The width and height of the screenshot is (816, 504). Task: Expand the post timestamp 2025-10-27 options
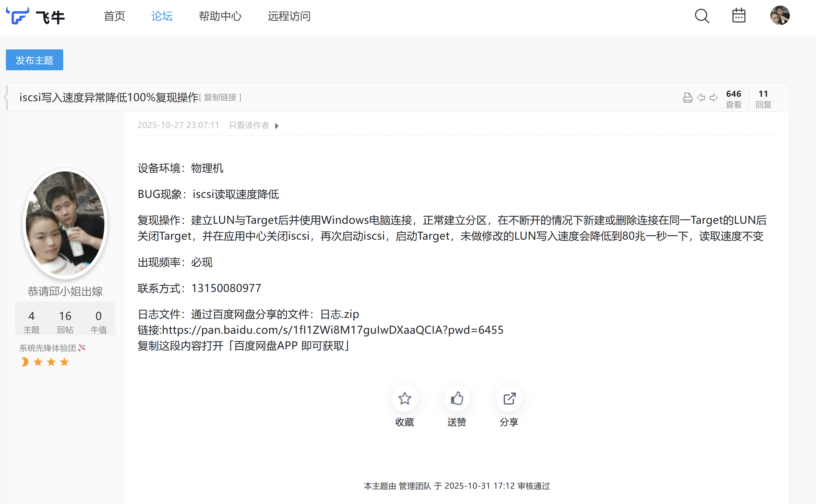tap(178, 125)
